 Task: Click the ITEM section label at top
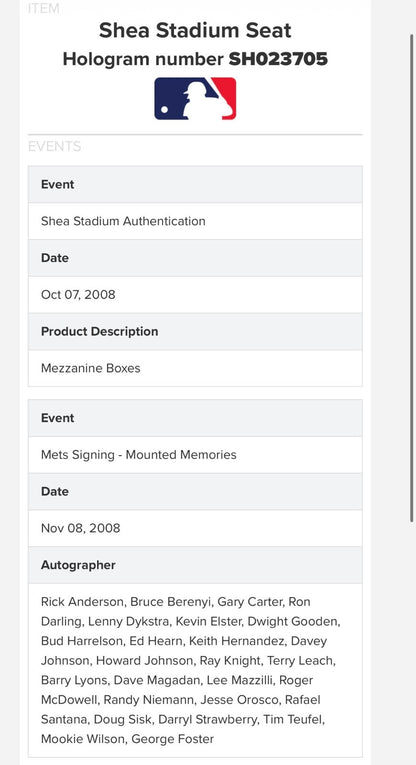(x=44, y=8)
